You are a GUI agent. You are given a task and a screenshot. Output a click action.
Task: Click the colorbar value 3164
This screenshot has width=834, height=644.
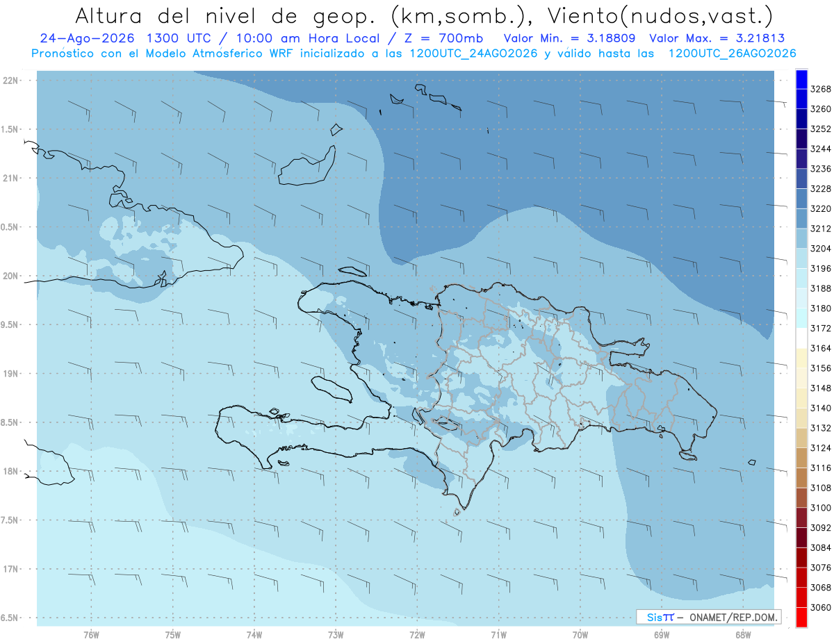[x=821, y=348]
